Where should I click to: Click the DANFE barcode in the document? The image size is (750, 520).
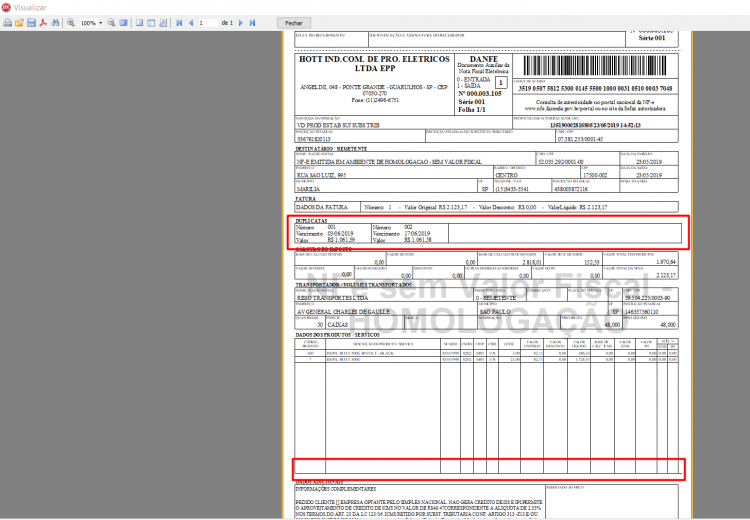[x=595, y=66]
